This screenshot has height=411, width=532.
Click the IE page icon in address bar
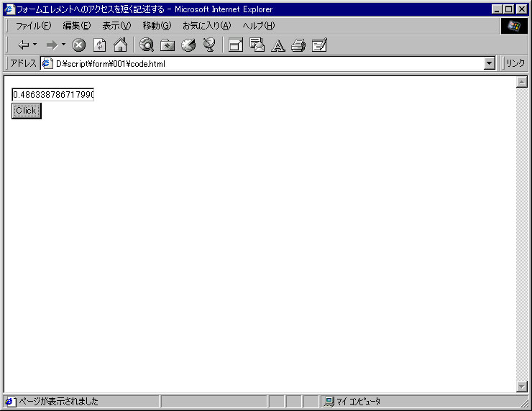click(47, 63)
